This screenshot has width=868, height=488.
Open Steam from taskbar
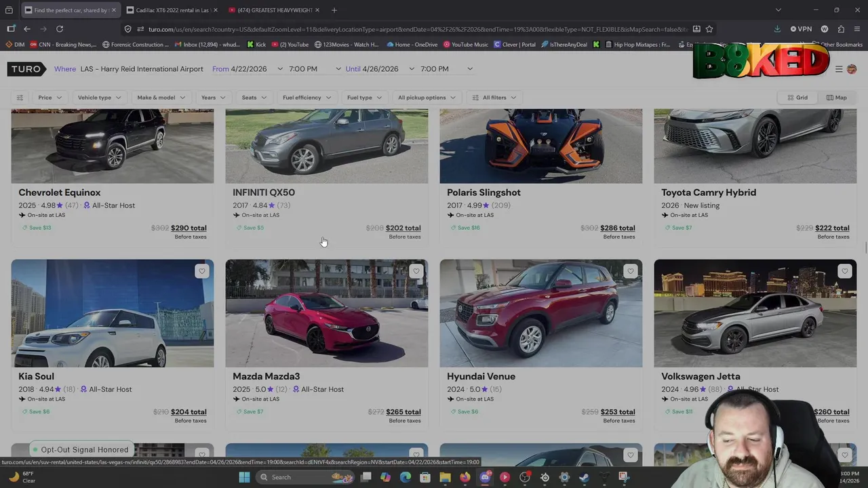coord(584,477)
